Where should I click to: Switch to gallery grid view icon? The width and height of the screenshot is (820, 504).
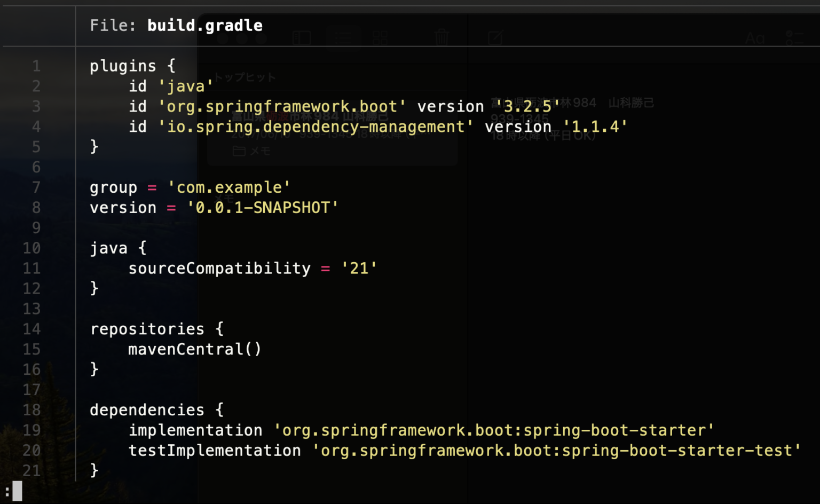(380, 38)
